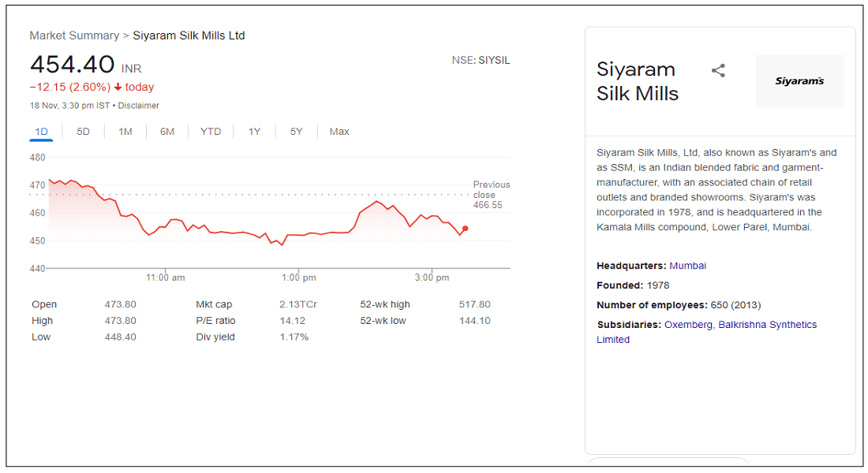Click the NSE: SIYSIL ticker text
The width and height of the screenshot is (868, 473).
point(481,60)
